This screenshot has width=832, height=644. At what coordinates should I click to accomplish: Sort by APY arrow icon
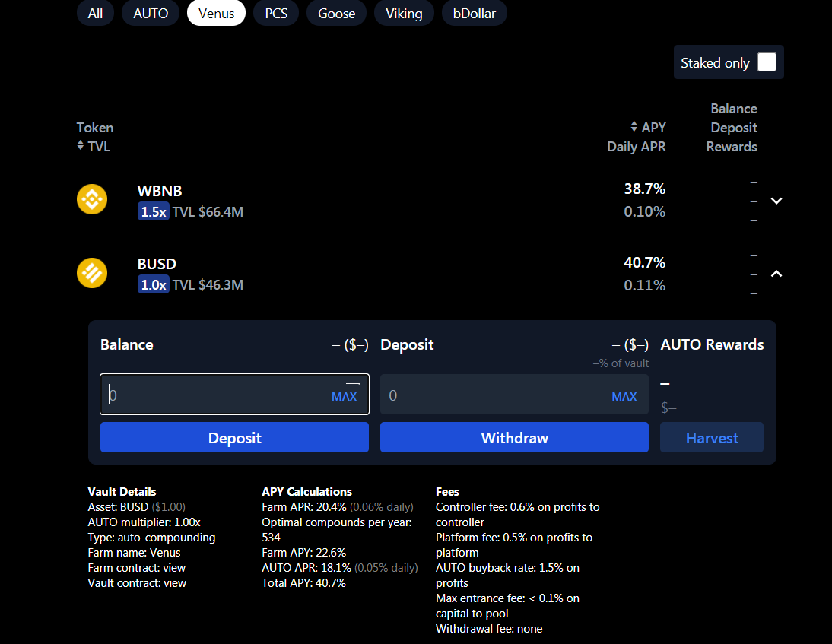pos(634,126)
